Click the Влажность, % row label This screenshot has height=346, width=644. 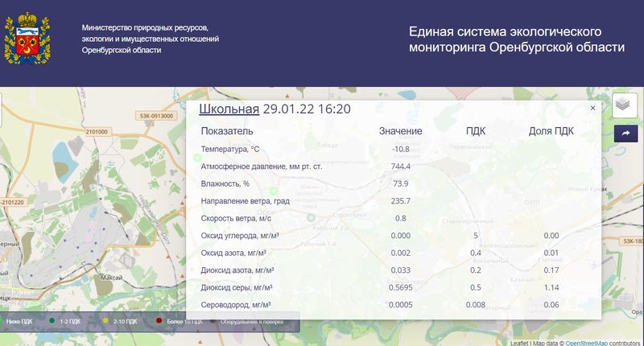(225, 183)
